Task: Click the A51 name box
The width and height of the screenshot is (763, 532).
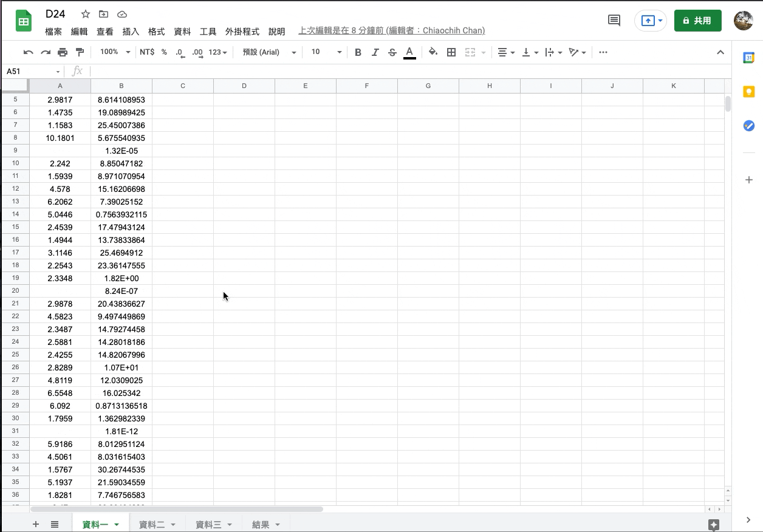Action: tap(33, 72)
